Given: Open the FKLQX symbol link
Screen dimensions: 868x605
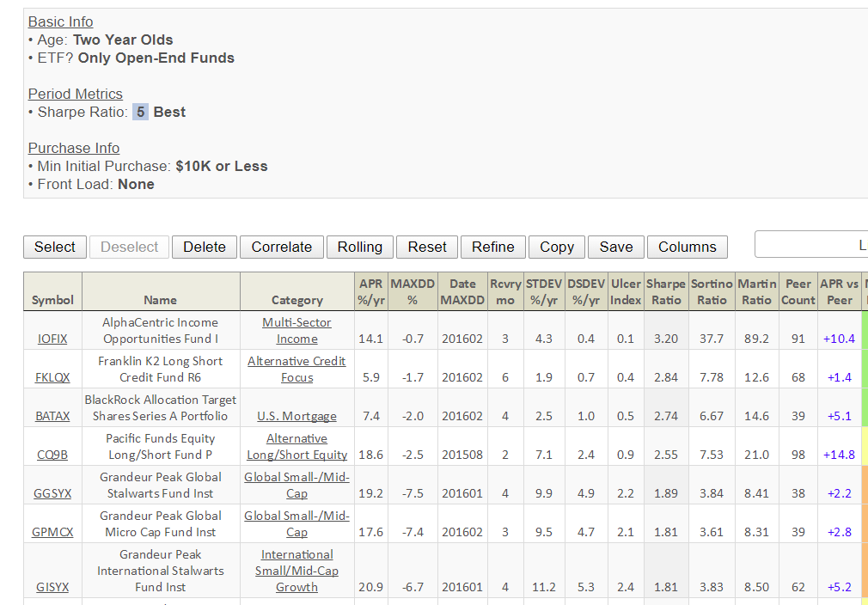Looking at the screenshot, I should (x=52, y=377).
